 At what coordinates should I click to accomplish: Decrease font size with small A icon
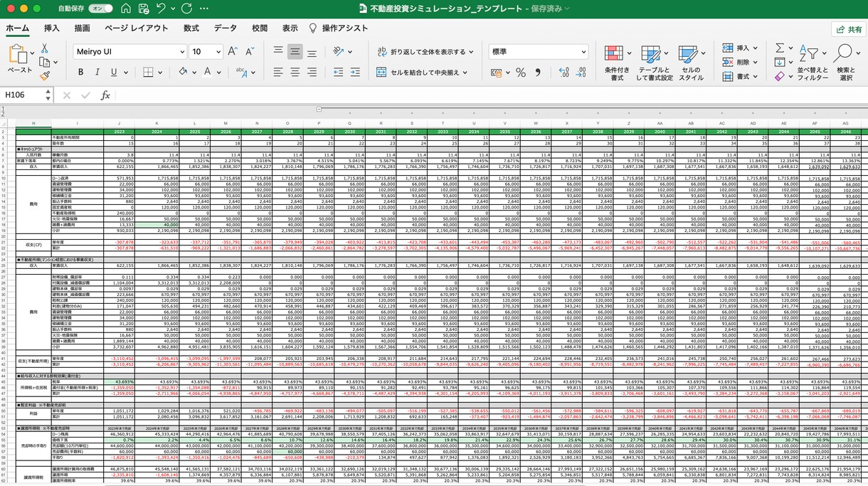click(250, 51)
